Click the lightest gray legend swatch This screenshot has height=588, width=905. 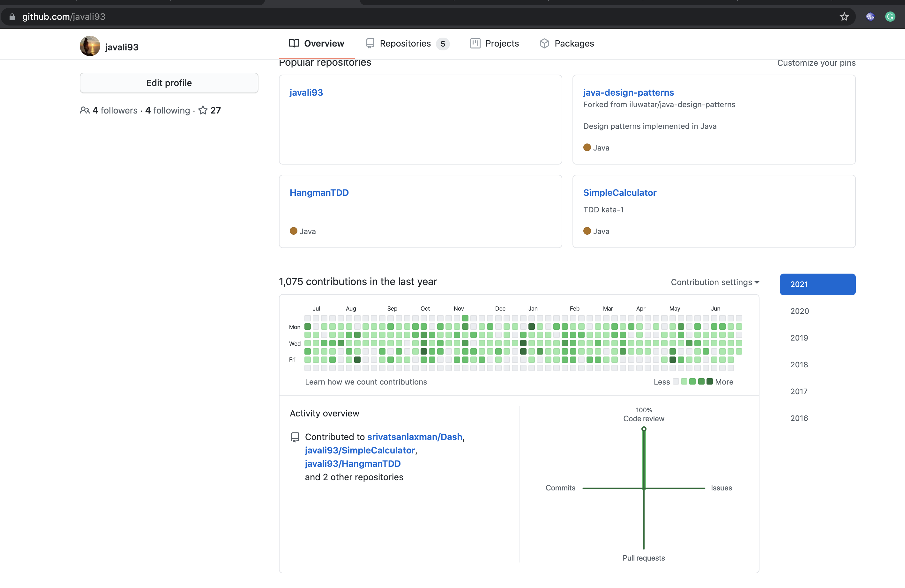(x=676, y=381)
